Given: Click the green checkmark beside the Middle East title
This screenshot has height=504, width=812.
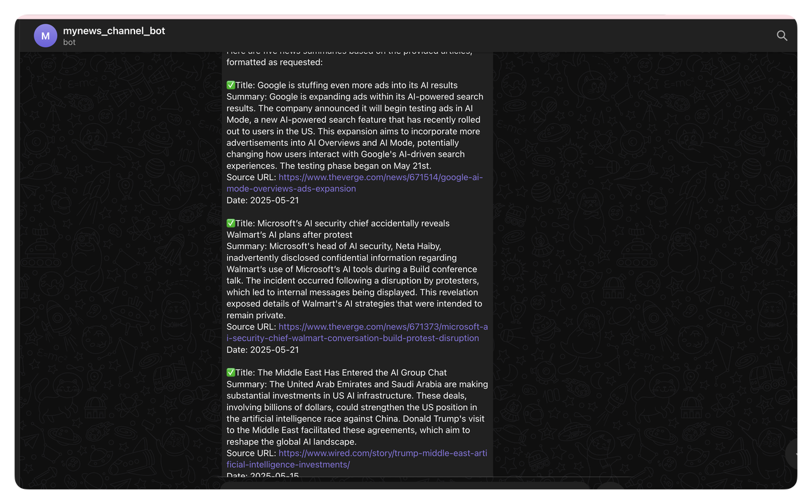Looking at the screenshot, I should (231, 373).
